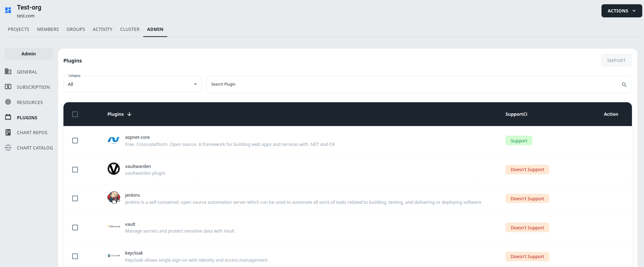The width and height of the screenshot is (644, 267).
Task: Click the Plugins column header
Action: [x=116, y=114]
